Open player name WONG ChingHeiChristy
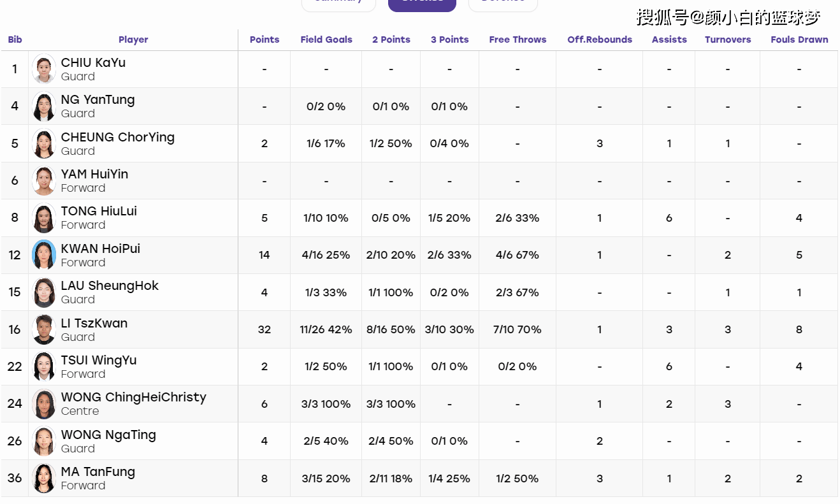The image size is (840, 504). (134, 397)
